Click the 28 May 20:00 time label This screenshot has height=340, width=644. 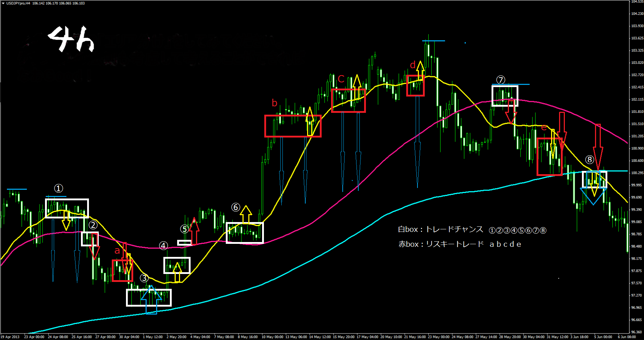click(510, 337)
